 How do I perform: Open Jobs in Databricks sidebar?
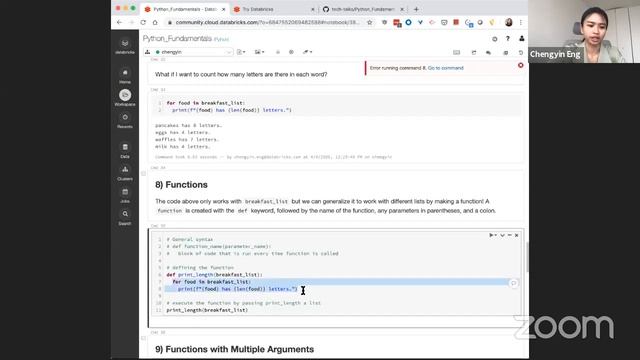(125, 196)
